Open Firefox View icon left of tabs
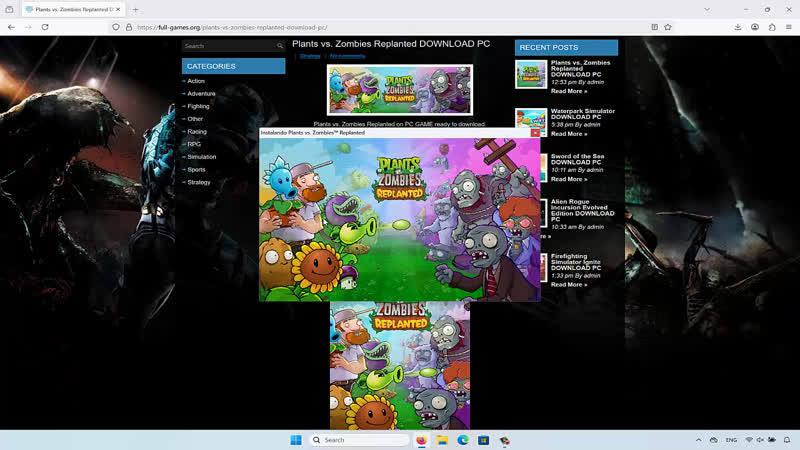This screenshot has width=800, height=450. pyautogui.click(x=9, y=9)
